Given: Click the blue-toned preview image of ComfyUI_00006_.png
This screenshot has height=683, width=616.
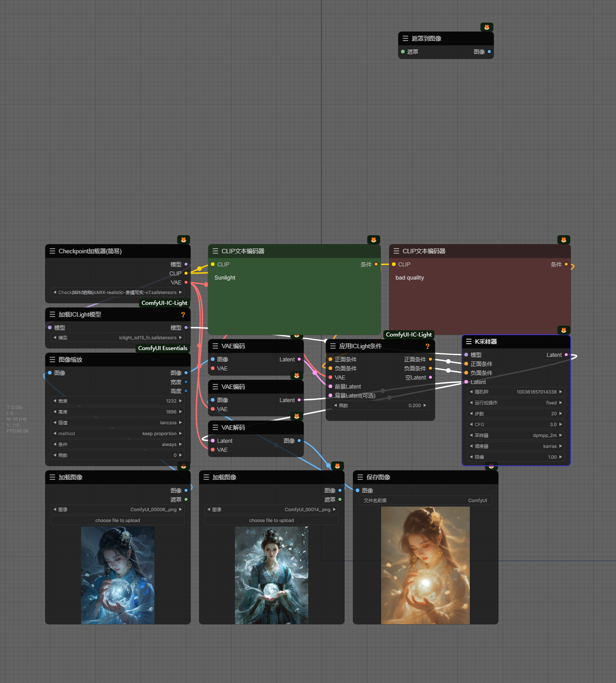Looking at the screenshot, I should pyautogui.click(x=118, y=575).
